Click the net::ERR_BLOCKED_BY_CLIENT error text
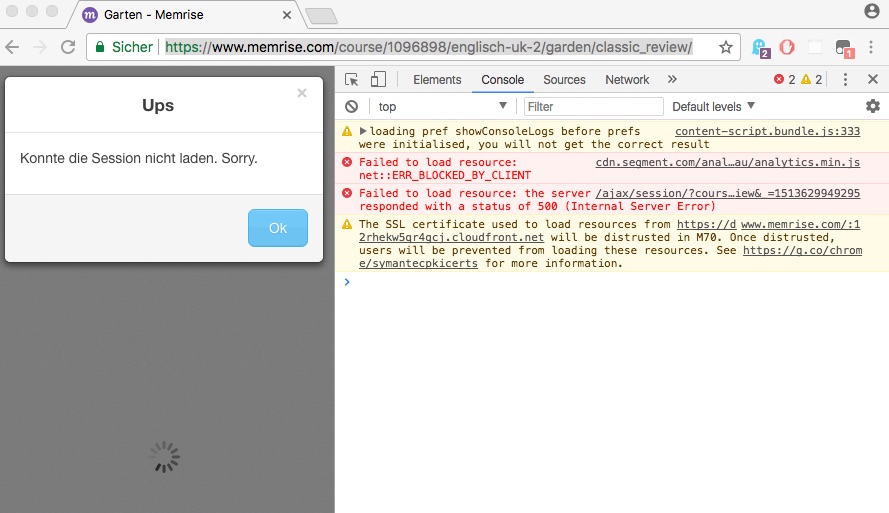 (x=445, y=176)
